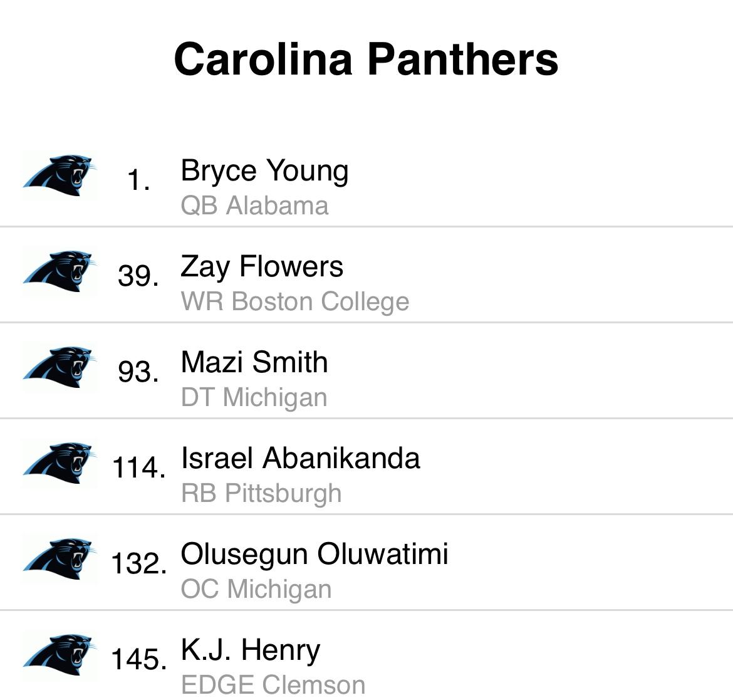Viewport: 733px width, 700px height.
Task: Click the WR Boston College subtitle
Action: [295, 301]
